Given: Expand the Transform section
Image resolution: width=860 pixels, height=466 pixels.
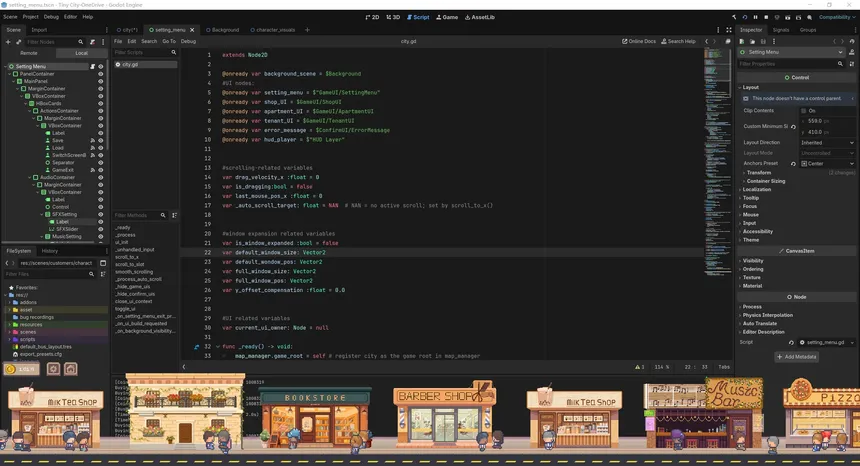Looking at the screenshot, I should [759, 173].
